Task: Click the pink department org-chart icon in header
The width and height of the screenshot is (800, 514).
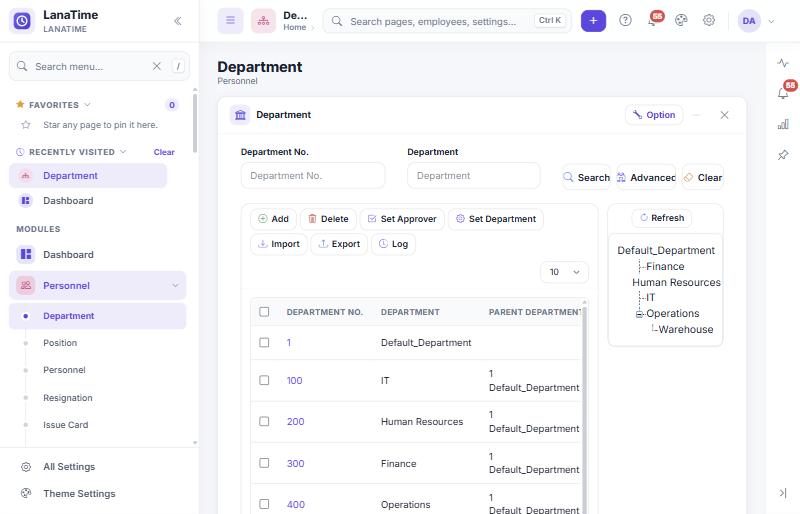Action: point(263,21)
